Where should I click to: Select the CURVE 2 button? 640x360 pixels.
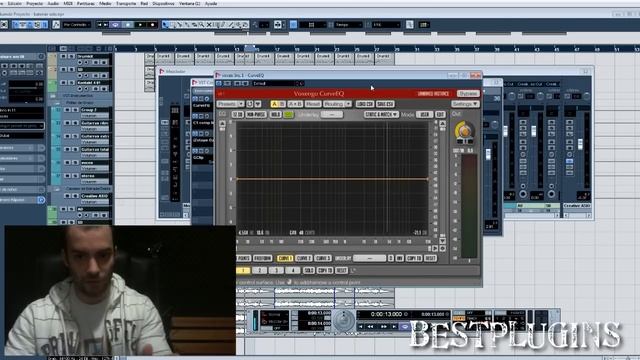[303, 258]
